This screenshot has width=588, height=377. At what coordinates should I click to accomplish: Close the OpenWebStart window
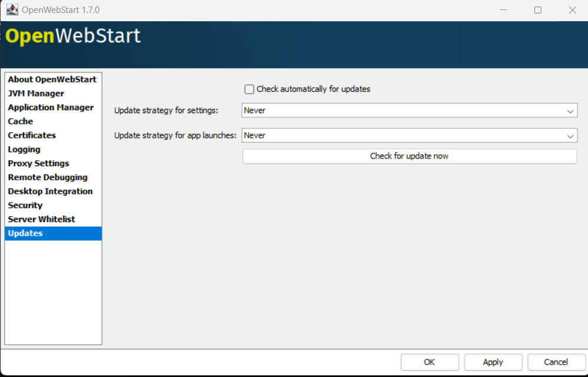572,10
